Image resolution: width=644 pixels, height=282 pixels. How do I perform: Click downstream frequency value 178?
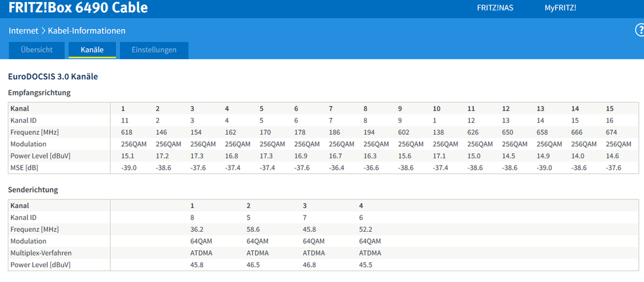(299, 132)
